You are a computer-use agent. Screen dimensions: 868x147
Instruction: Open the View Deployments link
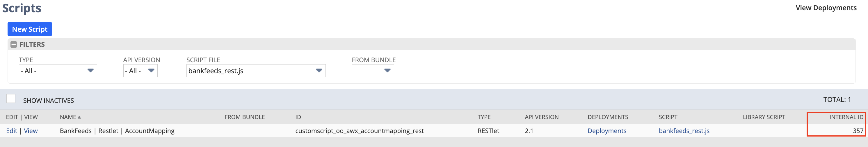826,8
